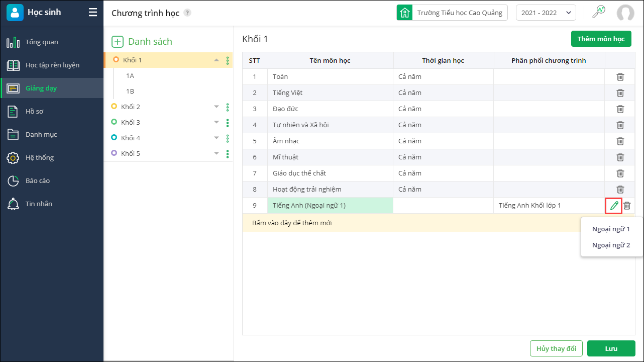Click trash icon for Âm nhạc row
Viewport: 644px width, 362px height.
pyautogui.click(x=620, y=141)
